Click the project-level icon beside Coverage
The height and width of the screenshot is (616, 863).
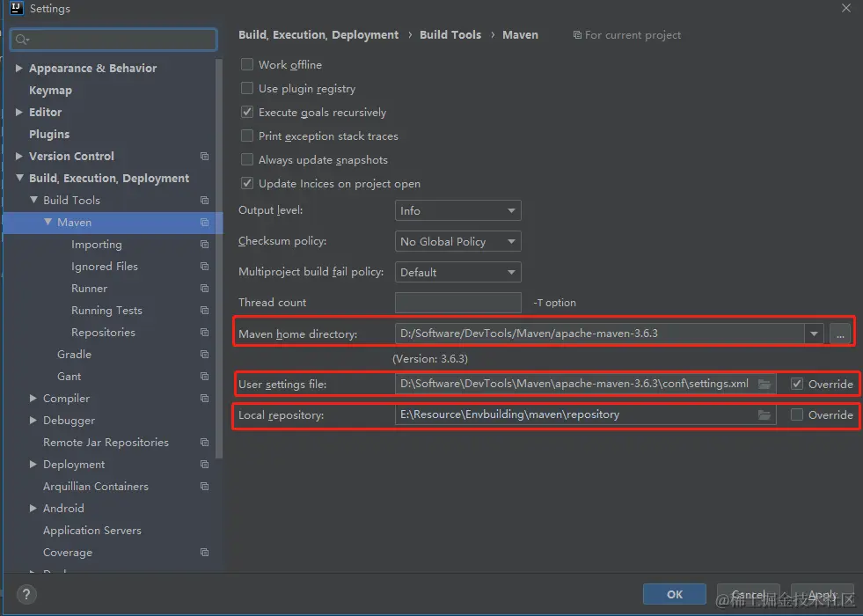tap(205, 552)
